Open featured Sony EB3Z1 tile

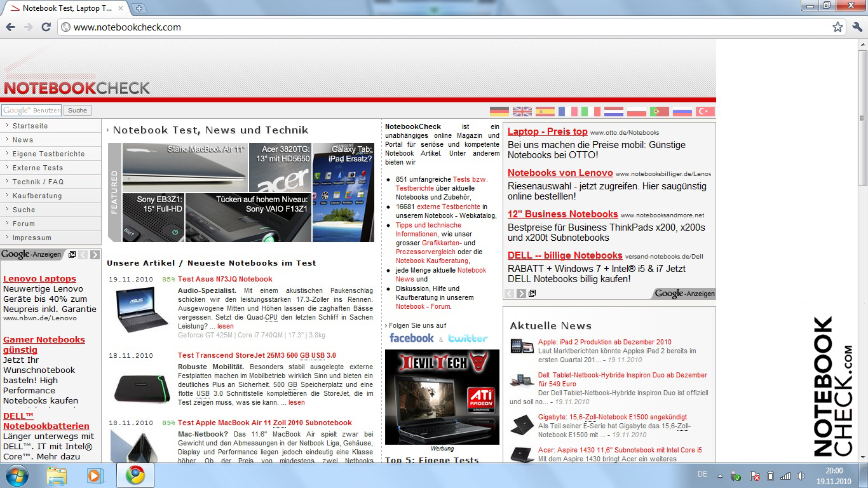pyautogui.click(x=153, y=217)
